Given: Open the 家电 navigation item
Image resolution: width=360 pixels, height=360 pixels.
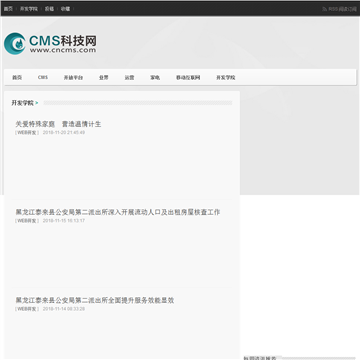Looking at the screenshot, I should click(155, 78).
